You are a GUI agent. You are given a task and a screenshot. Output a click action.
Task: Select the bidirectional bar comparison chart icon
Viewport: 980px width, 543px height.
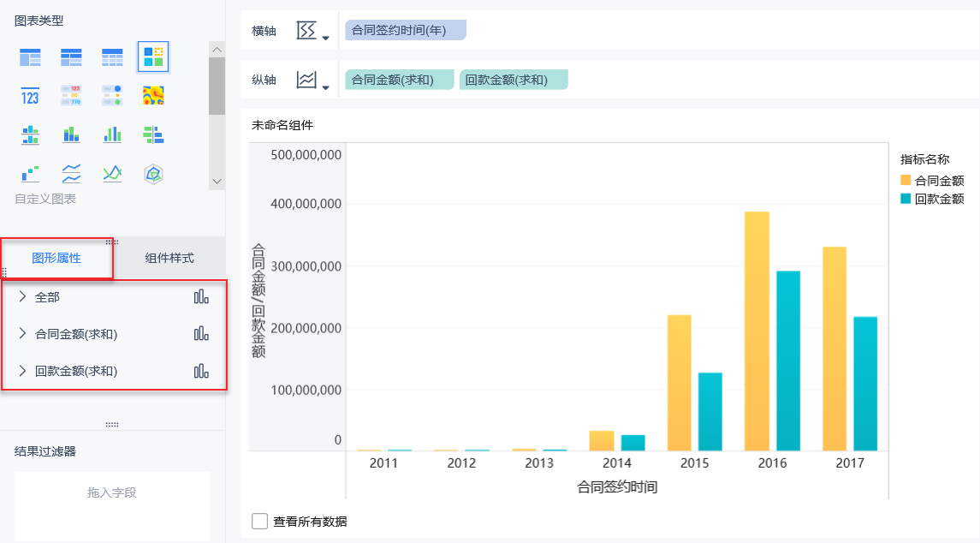(x=153, y=134)
